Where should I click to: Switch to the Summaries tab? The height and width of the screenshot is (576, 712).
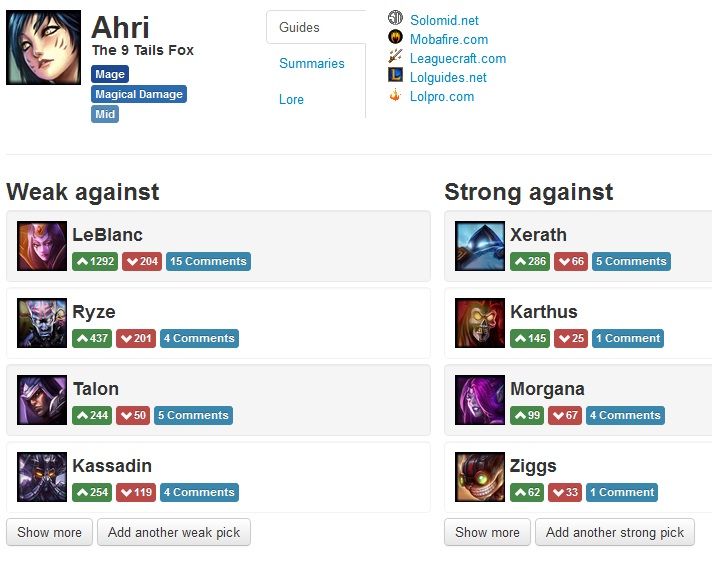coord(312,63)
